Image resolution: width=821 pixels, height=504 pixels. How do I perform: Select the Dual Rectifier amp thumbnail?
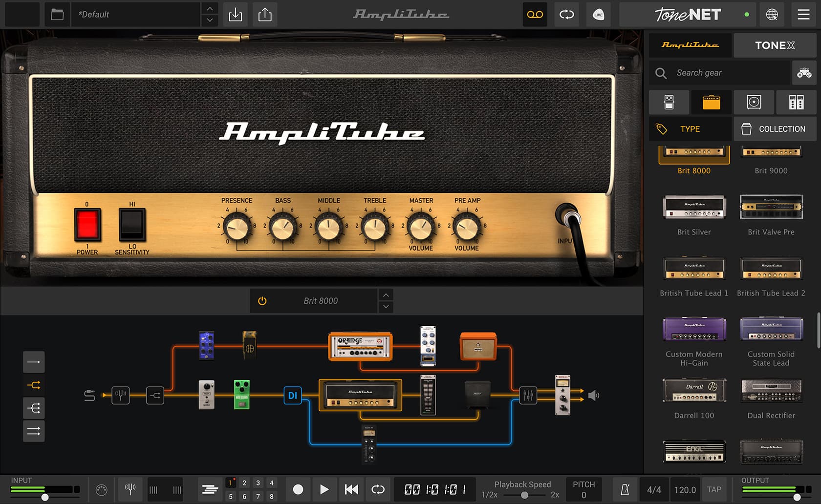[771, 391]
